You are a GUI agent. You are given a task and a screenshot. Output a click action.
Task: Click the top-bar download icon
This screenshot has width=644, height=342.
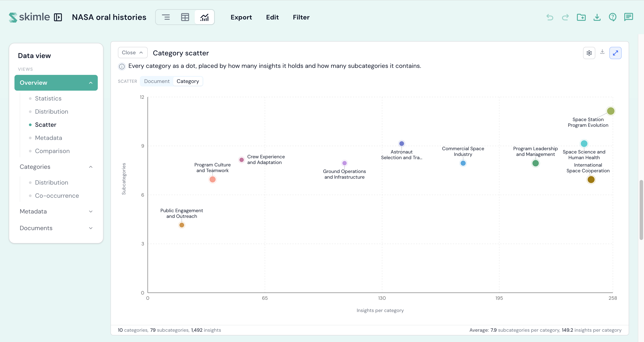[597, 17]
